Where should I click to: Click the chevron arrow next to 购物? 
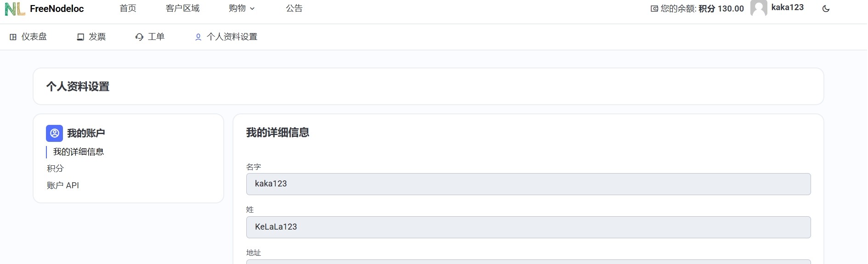(252, 9)
